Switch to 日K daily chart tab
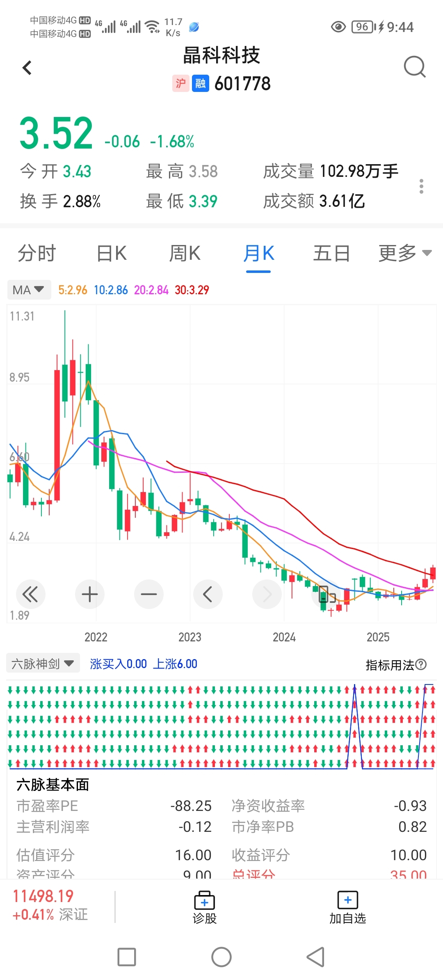 tap(112, 253)
